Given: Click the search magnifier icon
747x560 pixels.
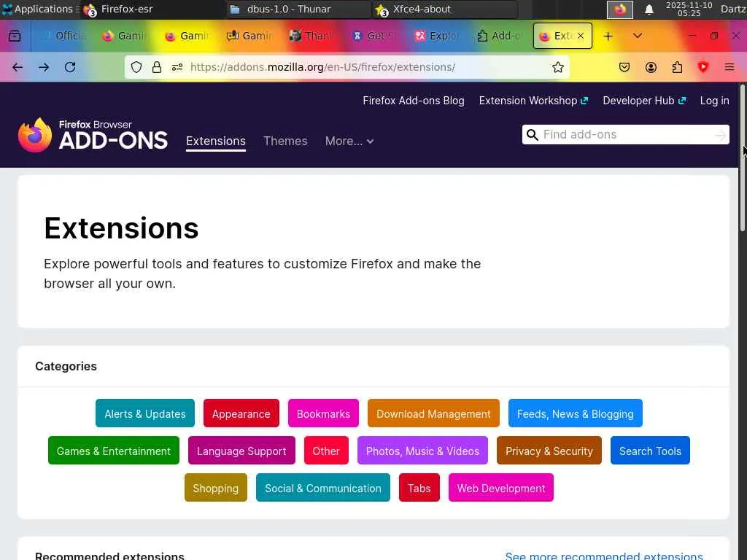Looking at the screenshot, I should (533, 135).
